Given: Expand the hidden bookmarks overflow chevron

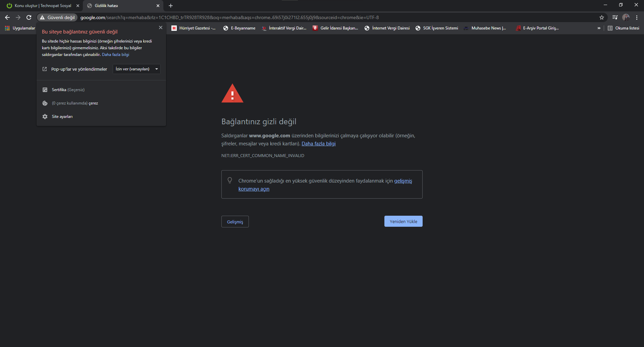Looking at the screenshot, I should pyautogui.click(x=599, y=28).
